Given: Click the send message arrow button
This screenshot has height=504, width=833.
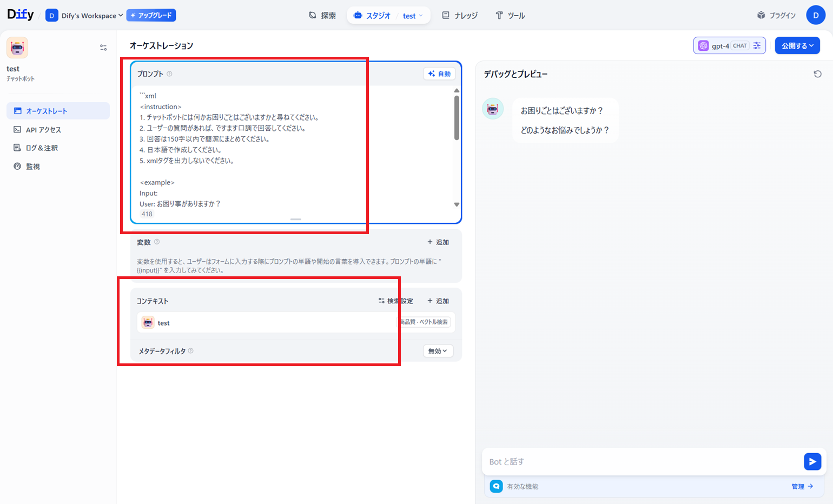Looking at the screenshot, I should click(812, 461).
